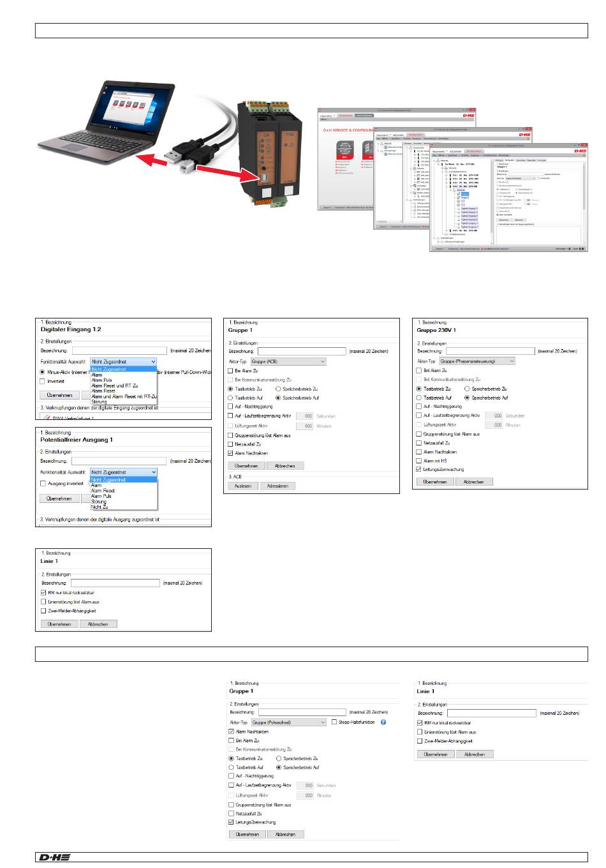The image size is (606, 868).
Task: Click the Minuten value field in Gruppe 230V 1 panel
Action: [494, 424]
